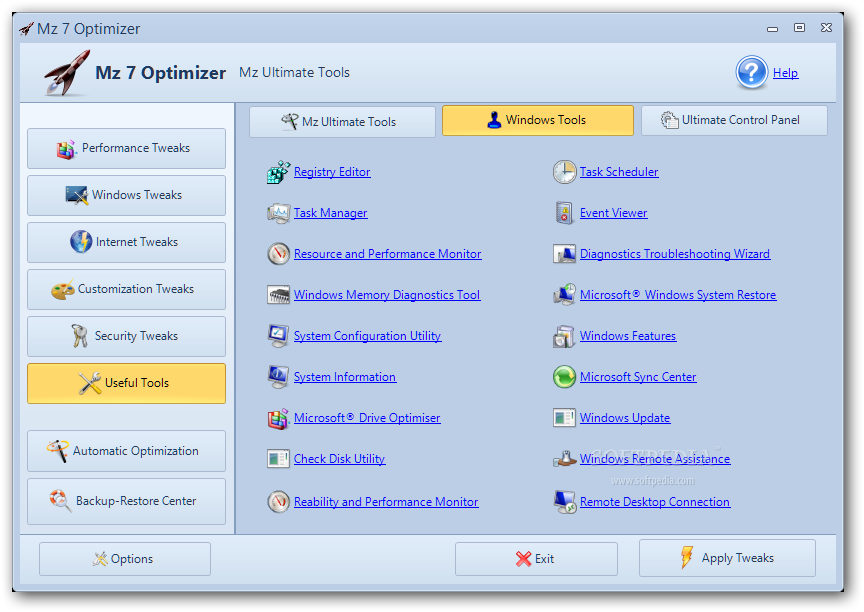Viewport: 864px width, 612px height.
Task: Minimize the Mz 7 Optimizer window
Action: pos(773,28)
